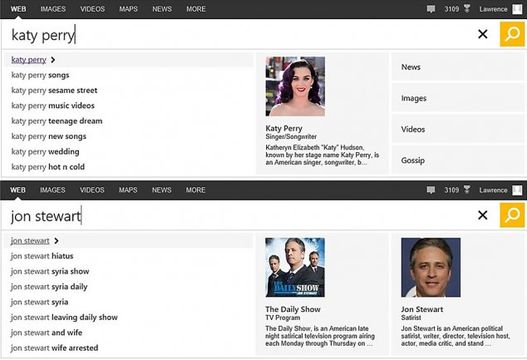Click the yellow search button beside jon stewart

click(512, 215)
